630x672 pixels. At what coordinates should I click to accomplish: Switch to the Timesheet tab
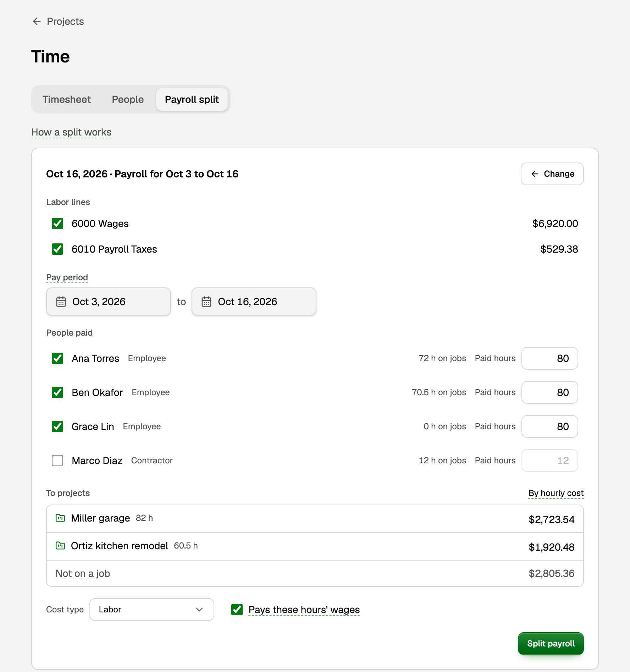(67, 99)
